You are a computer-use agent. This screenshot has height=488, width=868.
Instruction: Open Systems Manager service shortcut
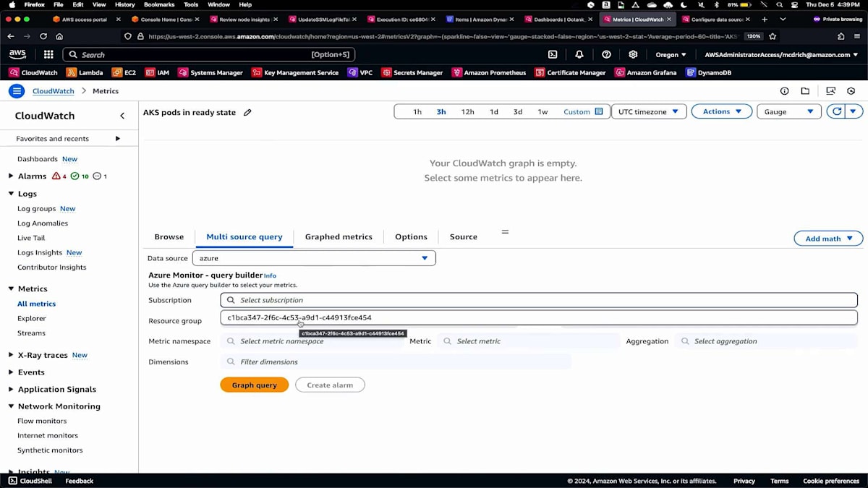pyautogui.click(x=210, y=72)
